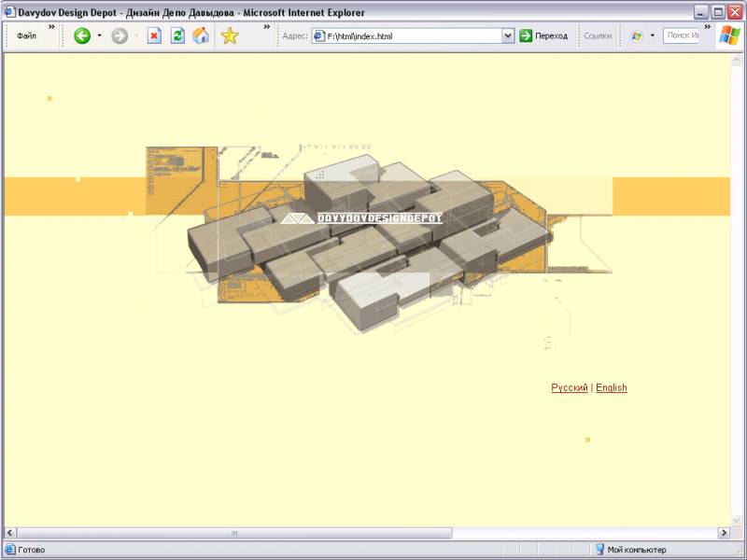The image size is (747, 560).
Task: Click the Мой компьютер zone indicator
Action: [637, 550]
